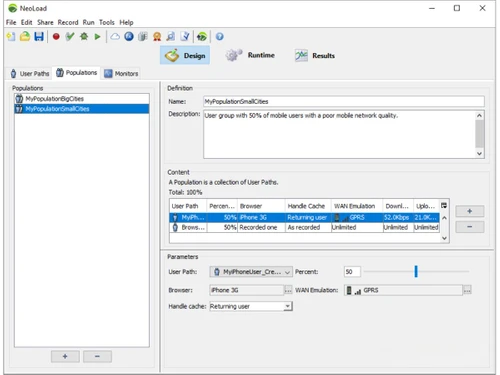Select MyPopulationBigCities in the populations list
500x375 pixels.
click(82, 99)
